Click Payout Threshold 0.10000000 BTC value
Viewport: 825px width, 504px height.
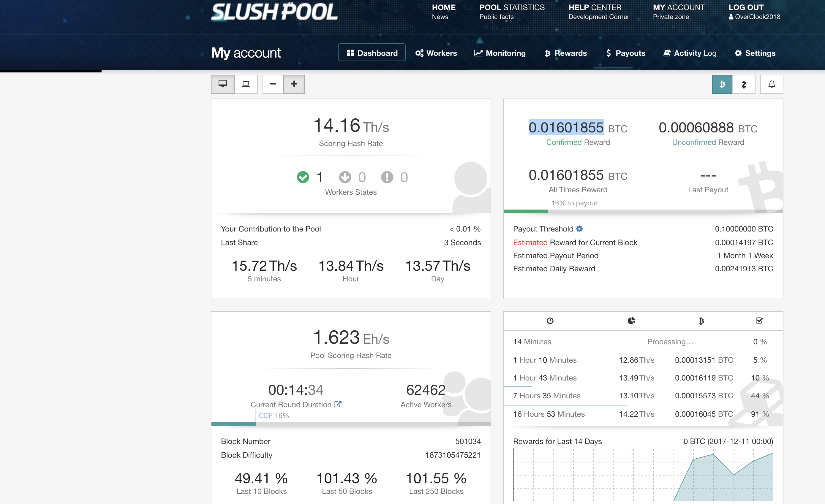pos(744,229)
